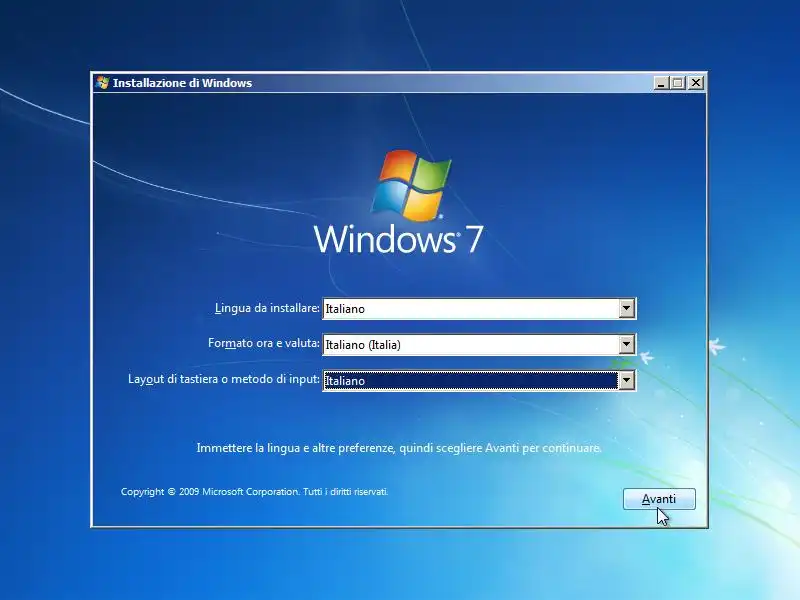Maximize the Installazione di Windows window
The width and height of the screenshot is (800, 600).
[678, 83]
